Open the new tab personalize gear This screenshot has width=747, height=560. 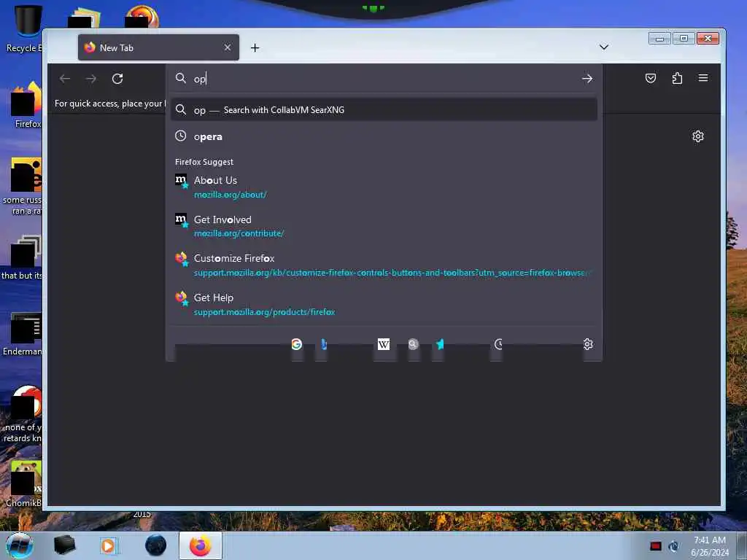pos(698,136)
